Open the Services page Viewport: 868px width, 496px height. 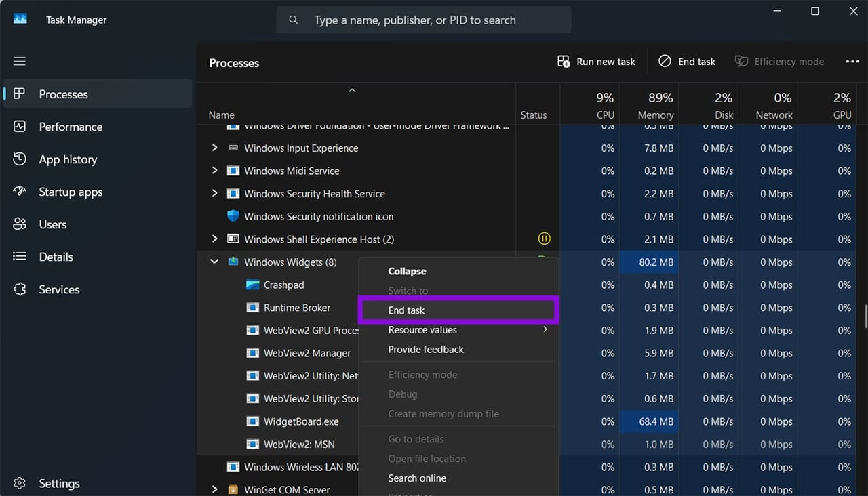pyautogui.click(x=98, y=289)
